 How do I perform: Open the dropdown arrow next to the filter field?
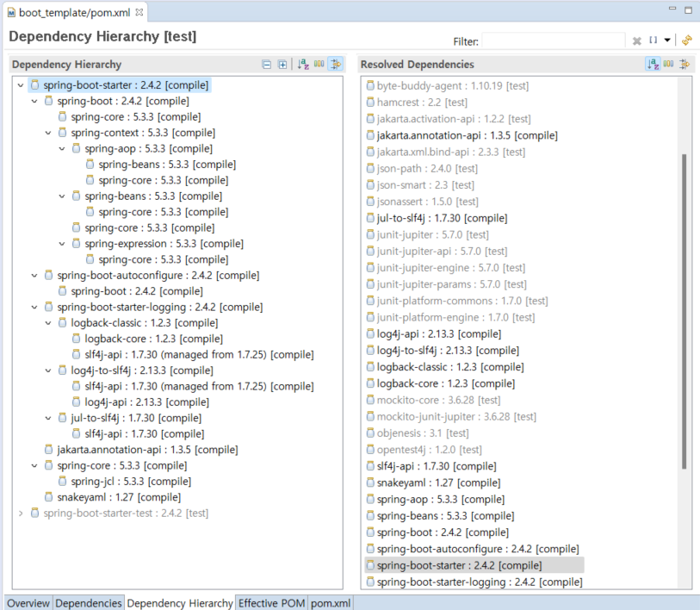tap(667, 40)
